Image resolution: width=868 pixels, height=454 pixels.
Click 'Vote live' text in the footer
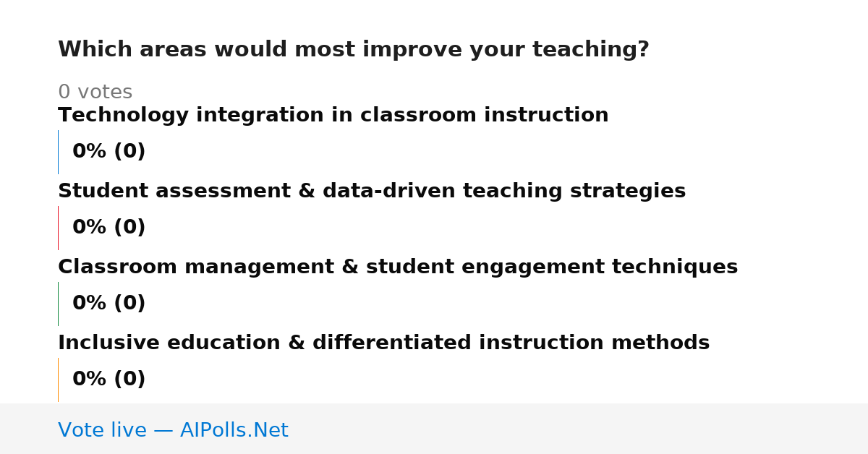click(102, 431)
